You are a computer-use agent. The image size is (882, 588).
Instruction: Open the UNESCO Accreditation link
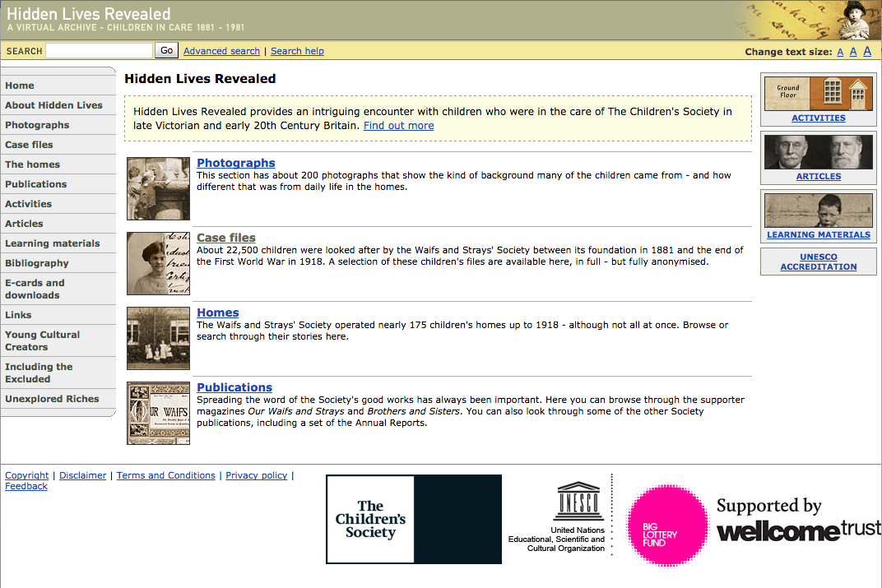818,262
